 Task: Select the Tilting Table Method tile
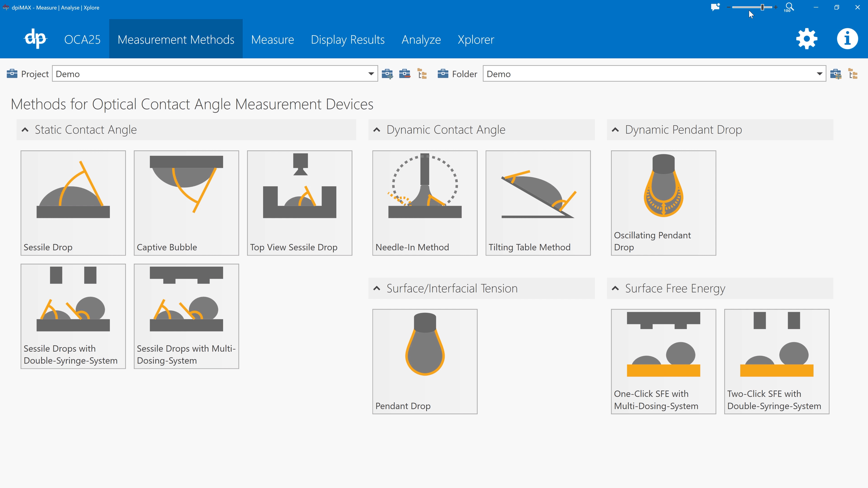coord(538,202)
